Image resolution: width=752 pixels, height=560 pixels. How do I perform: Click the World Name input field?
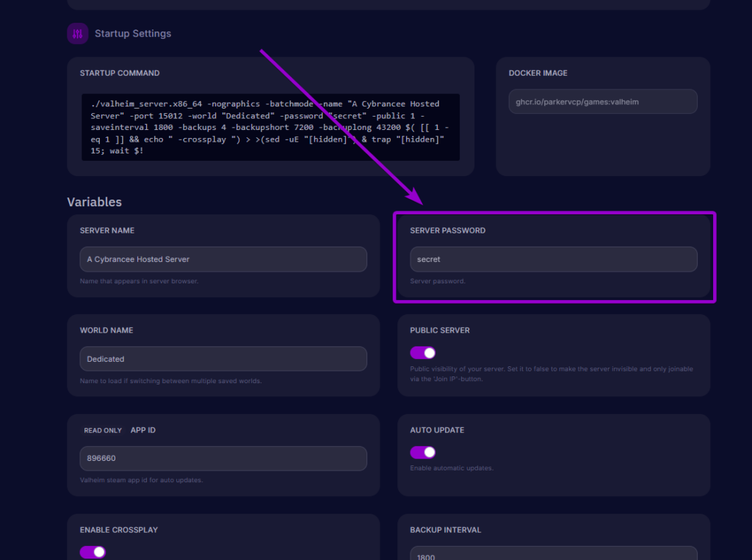click(x=223, y=359)
